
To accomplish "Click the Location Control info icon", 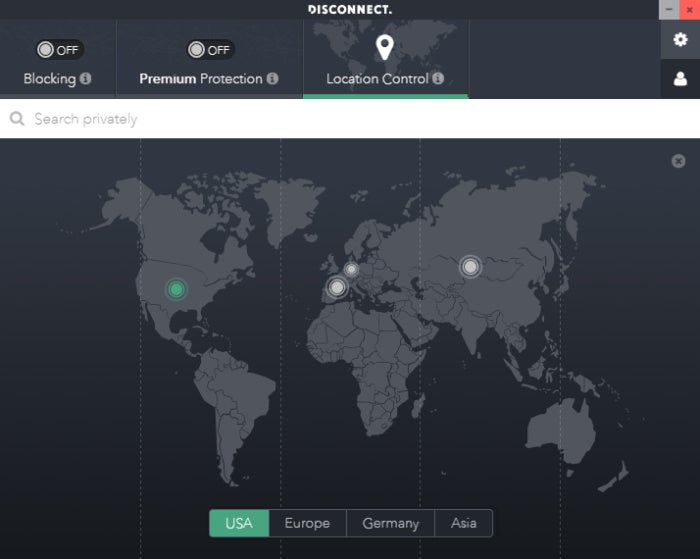I will click(438, 78).
